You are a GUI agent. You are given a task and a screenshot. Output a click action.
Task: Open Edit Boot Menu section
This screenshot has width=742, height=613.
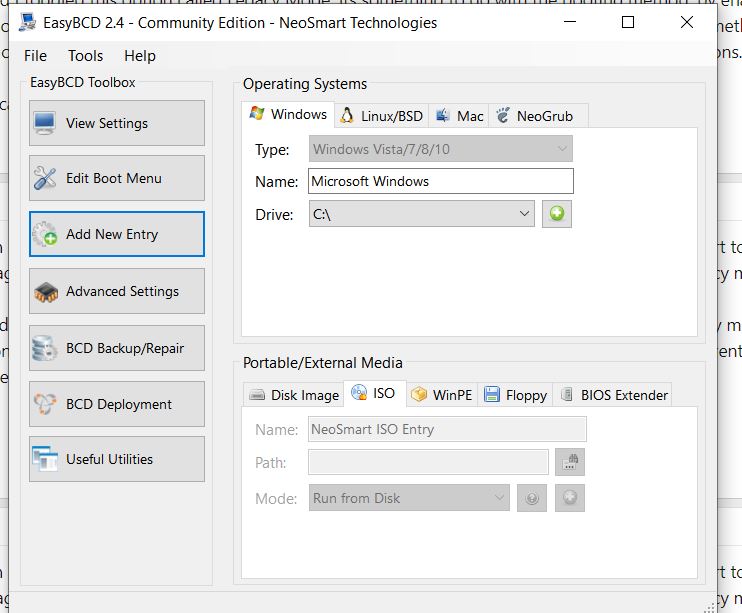pos(116,178)
